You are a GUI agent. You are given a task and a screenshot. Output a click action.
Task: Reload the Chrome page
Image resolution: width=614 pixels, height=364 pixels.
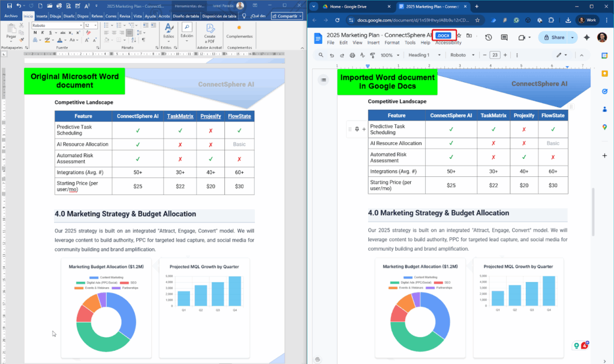337,20
